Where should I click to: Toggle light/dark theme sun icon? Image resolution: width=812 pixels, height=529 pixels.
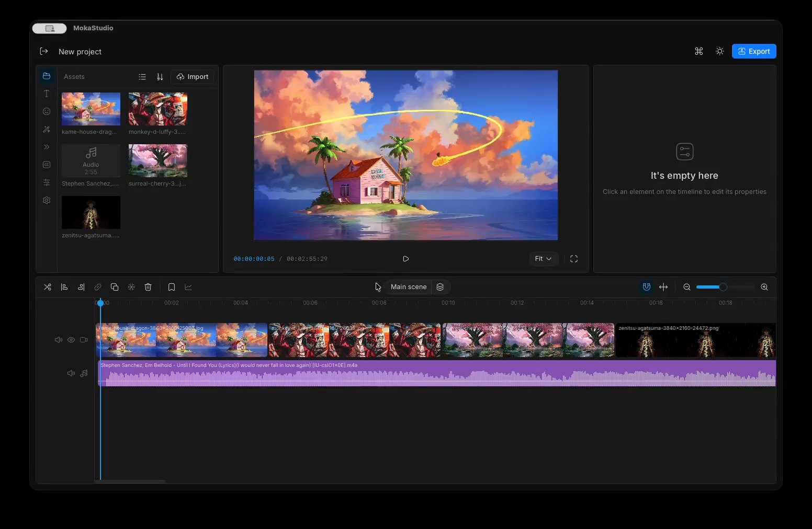pyautogui.click(x=720, y=51)
